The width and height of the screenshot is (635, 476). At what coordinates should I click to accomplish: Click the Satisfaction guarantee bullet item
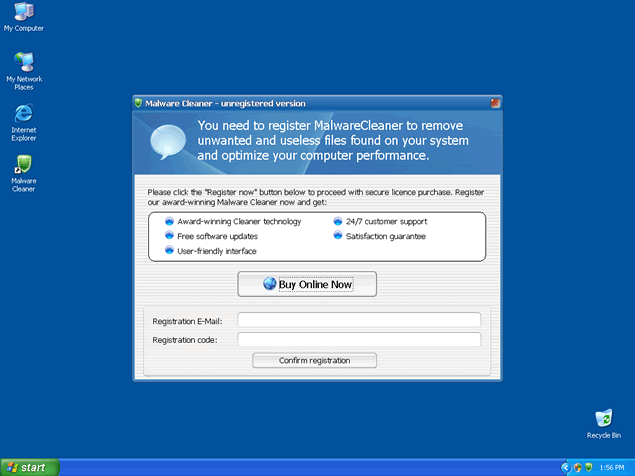(385, 236)
